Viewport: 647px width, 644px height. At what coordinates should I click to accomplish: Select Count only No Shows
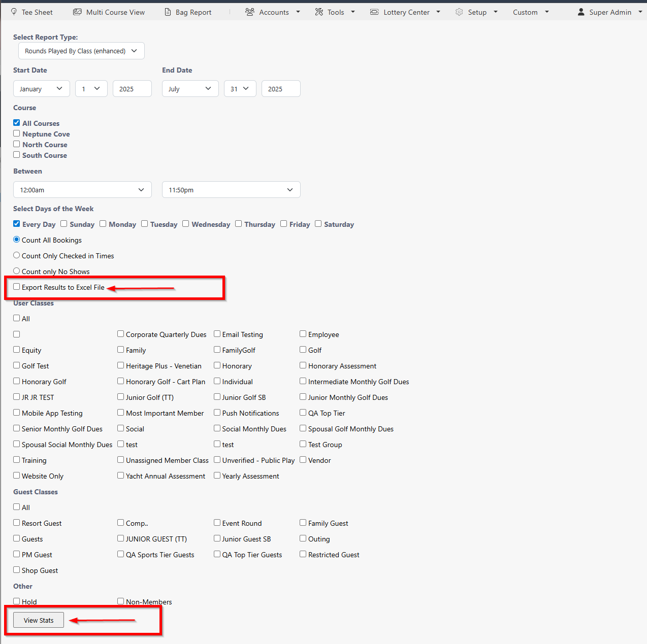pos(17,271)
